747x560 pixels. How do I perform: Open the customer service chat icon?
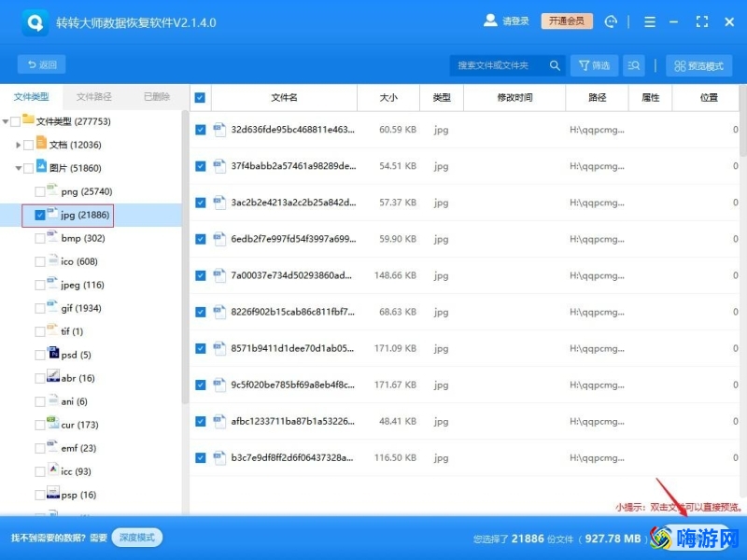[611, 21]
